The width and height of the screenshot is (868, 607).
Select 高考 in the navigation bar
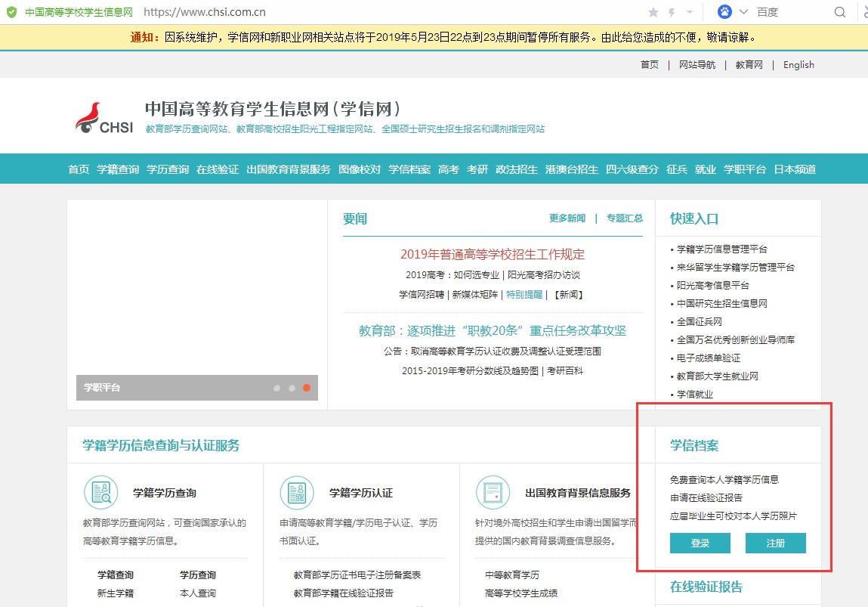449,169
